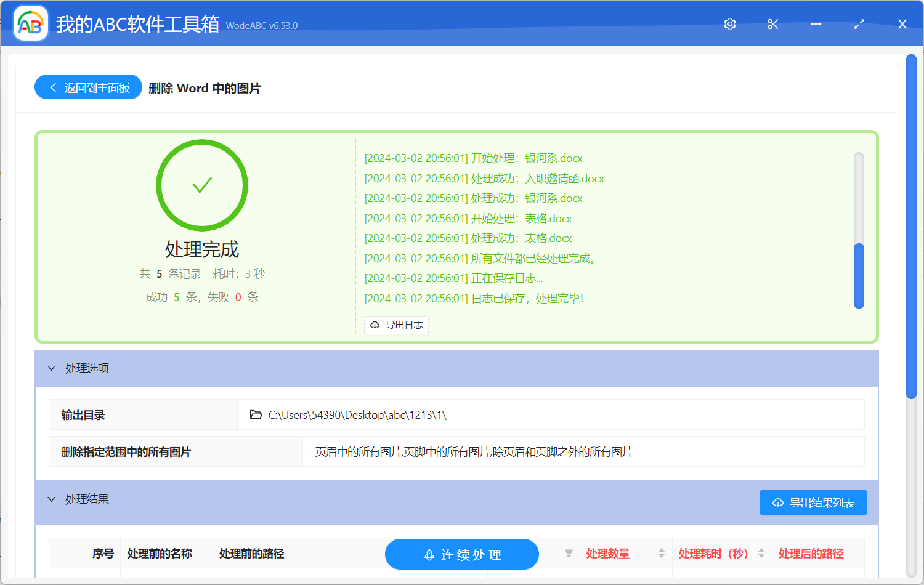Click the 处理前的名称 column header
Screen dimensions: 924x585
tap(160, 554)
